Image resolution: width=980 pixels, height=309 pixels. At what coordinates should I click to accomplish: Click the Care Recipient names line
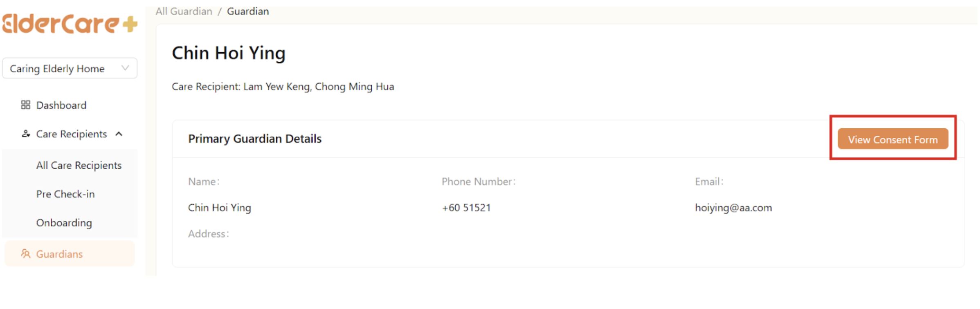tap(283, 87)
